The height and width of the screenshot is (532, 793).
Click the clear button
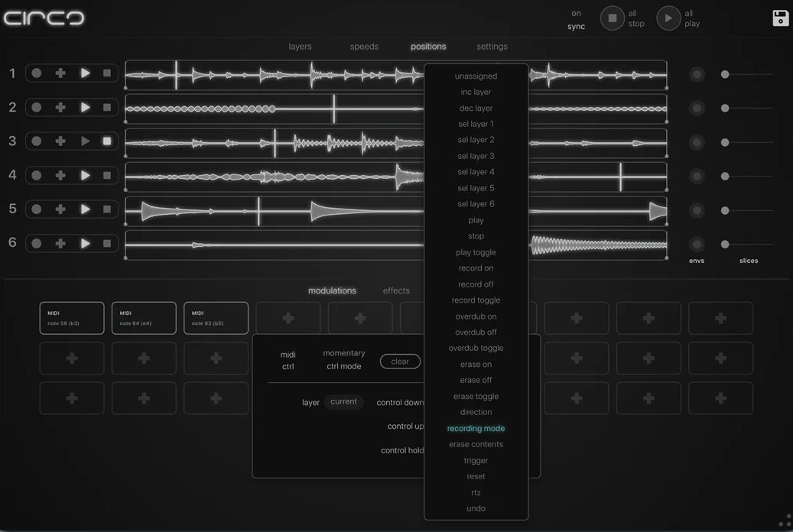[x=400, y=362]
